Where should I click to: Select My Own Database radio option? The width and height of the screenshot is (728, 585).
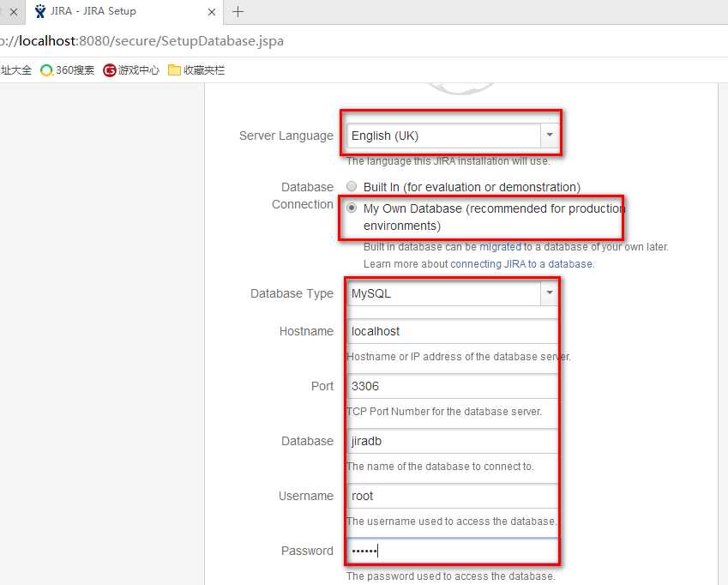pyautogui.click(x=352, y=208)
